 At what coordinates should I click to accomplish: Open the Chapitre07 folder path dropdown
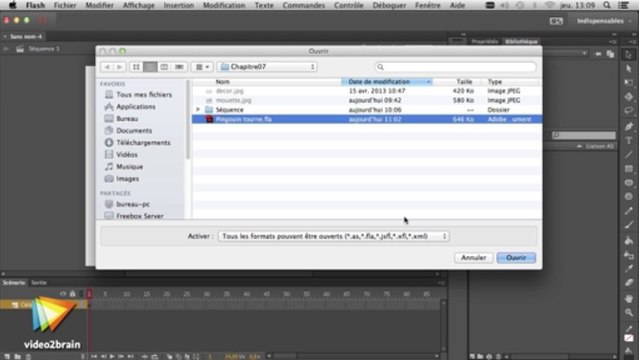267,67
